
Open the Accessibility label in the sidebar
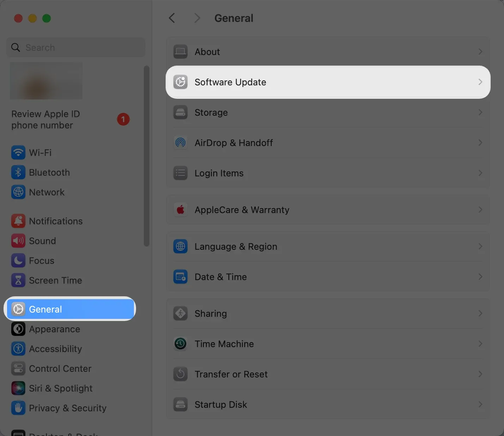coord(55,349)
